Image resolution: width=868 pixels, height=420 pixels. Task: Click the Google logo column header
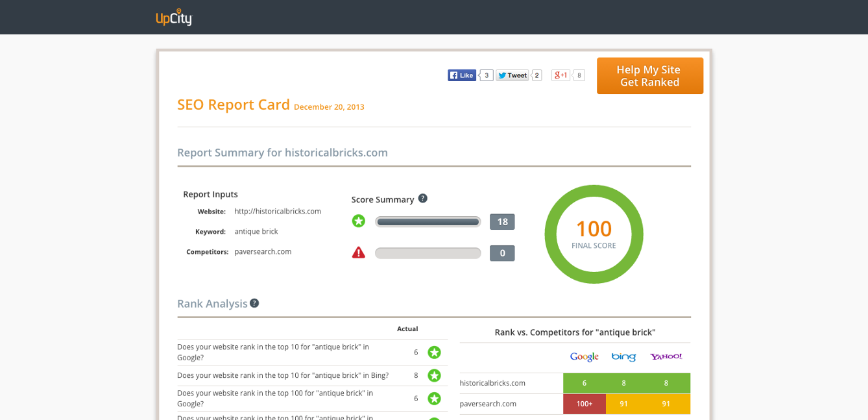[x=584, y=357]
